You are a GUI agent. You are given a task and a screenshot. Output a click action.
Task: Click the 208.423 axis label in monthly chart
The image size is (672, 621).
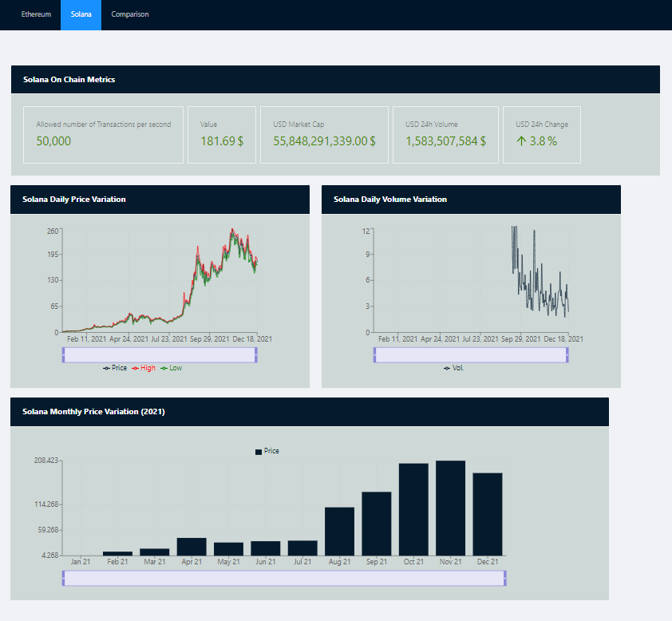[x=45, y=461]
